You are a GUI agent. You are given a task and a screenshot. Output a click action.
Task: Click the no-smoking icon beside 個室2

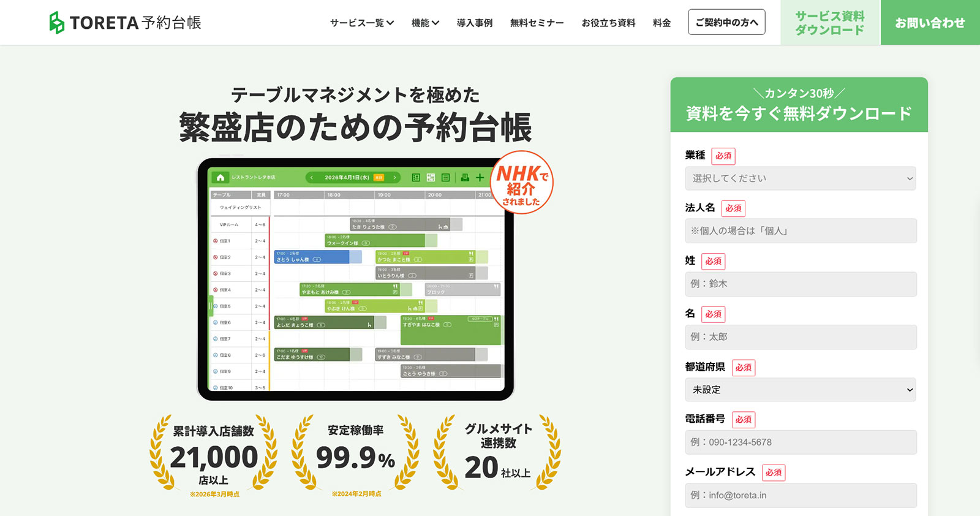(216, 257)
